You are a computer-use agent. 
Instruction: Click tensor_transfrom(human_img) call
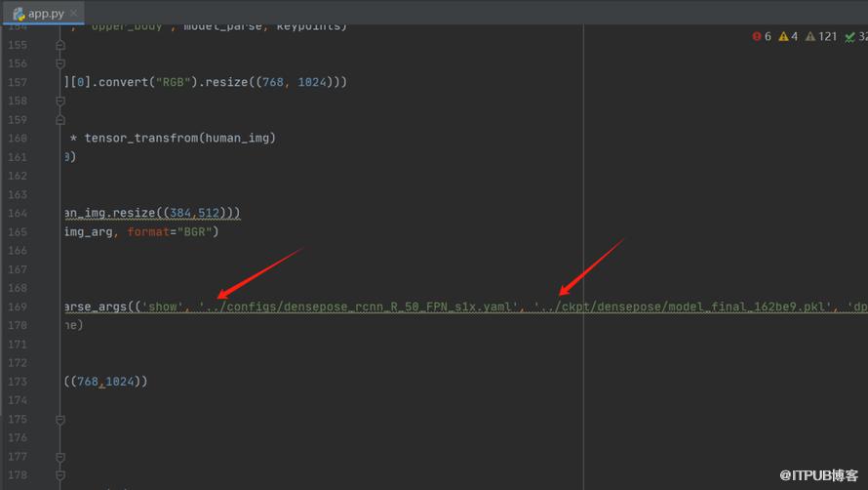179,138
